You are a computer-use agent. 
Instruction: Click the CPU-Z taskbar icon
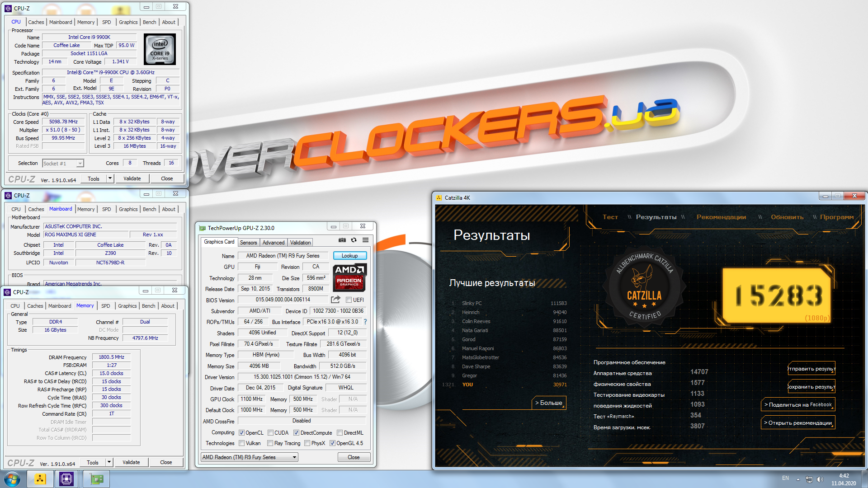66,479
